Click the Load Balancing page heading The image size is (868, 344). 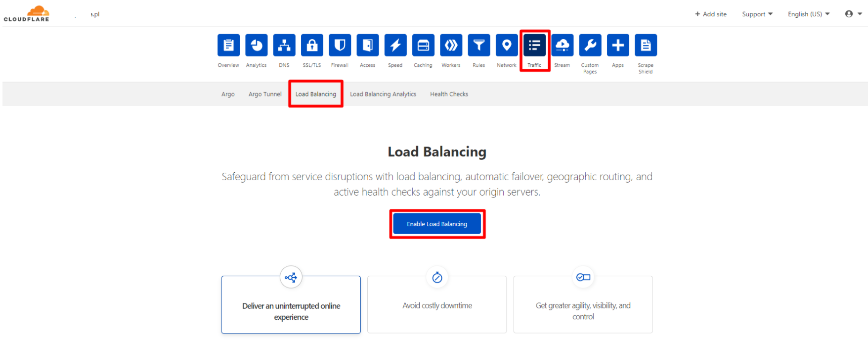[437, 152]
